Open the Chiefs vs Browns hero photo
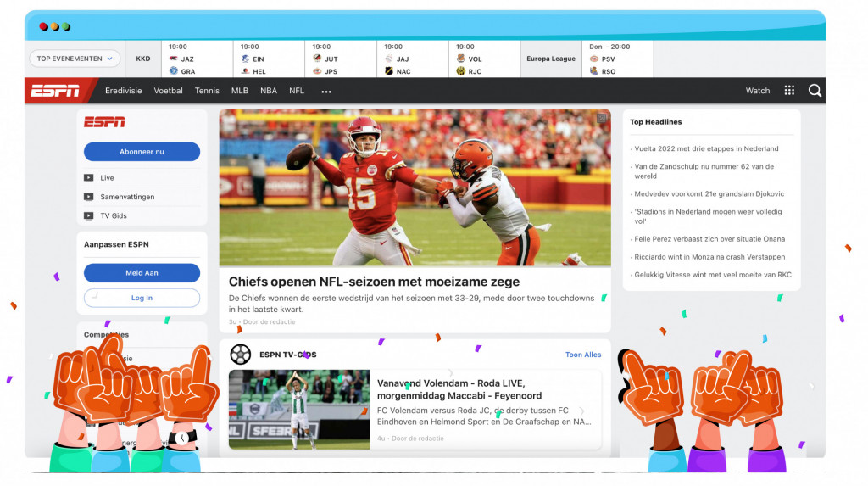 pyautogui.click(x=415, y=187)
